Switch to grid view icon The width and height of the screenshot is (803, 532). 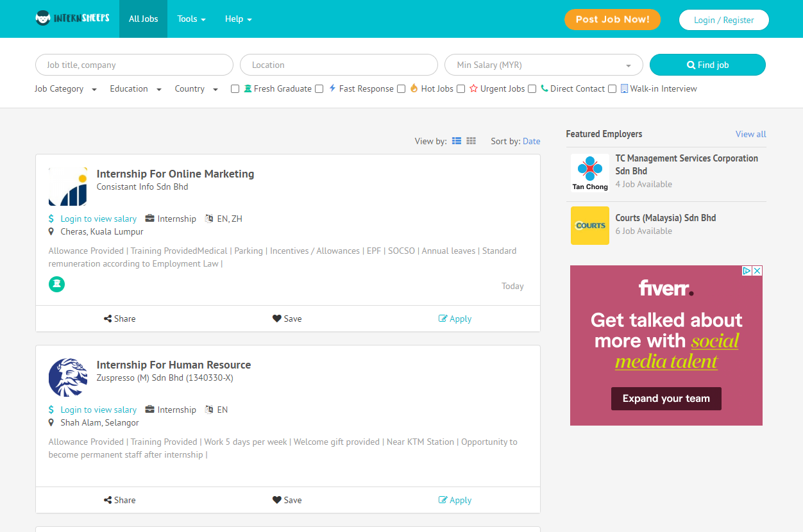click(471, 141)
